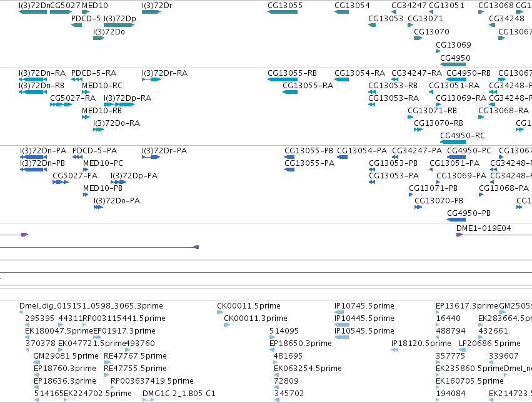532x403 pixels.
Task: Select transcript label CG34247-RA
Action: click(x=416, y=73)
